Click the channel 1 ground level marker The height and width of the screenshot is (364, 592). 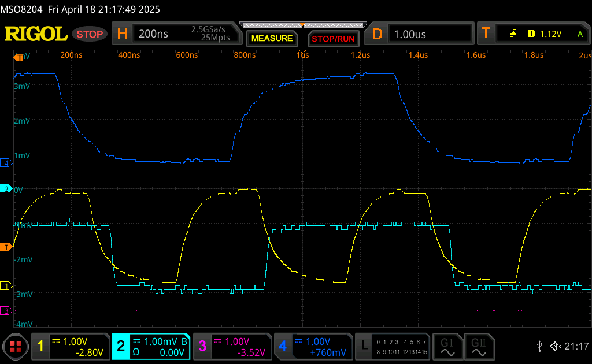[x=6, y=286]
